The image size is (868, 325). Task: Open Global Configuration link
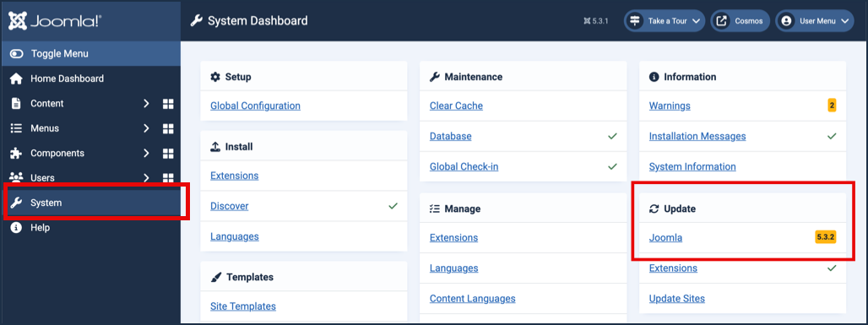[x=255, y=106]
